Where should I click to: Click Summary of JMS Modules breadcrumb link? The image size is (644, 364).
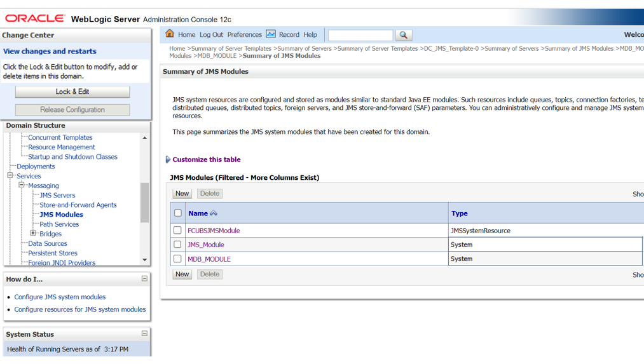pyautogui.click(x=579, y=48)
